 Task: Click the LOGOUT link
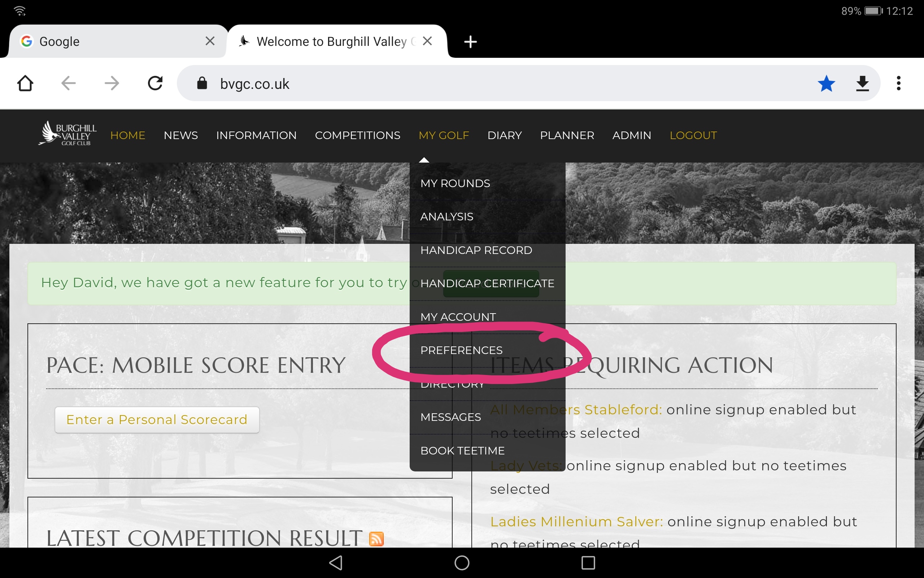[693, 135]
